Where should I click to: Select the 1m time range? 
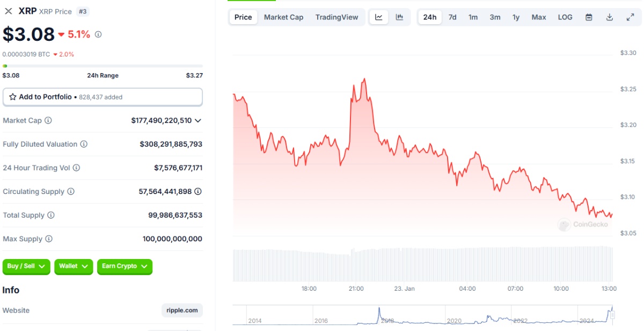coord(473,17)
